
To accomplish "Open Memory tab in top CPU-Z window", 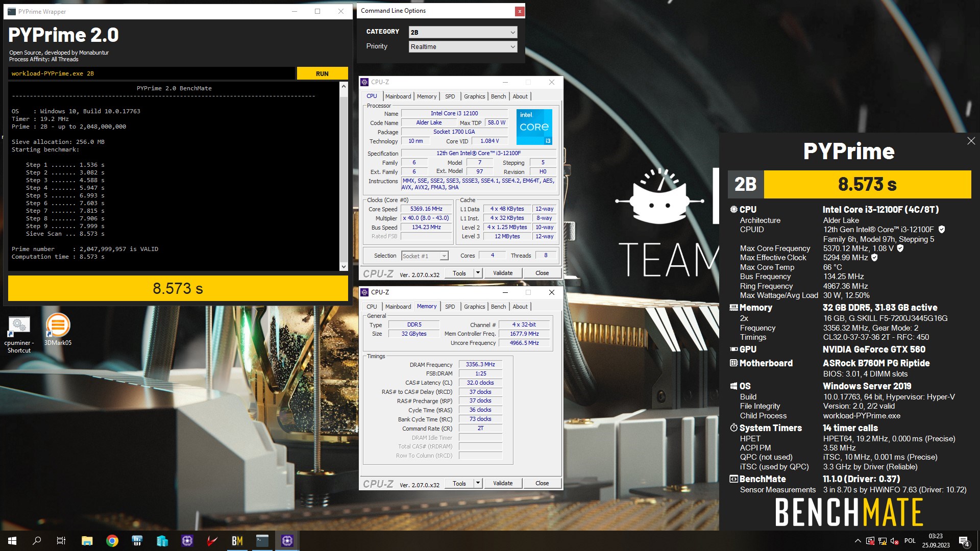I will tap(427, 96).
